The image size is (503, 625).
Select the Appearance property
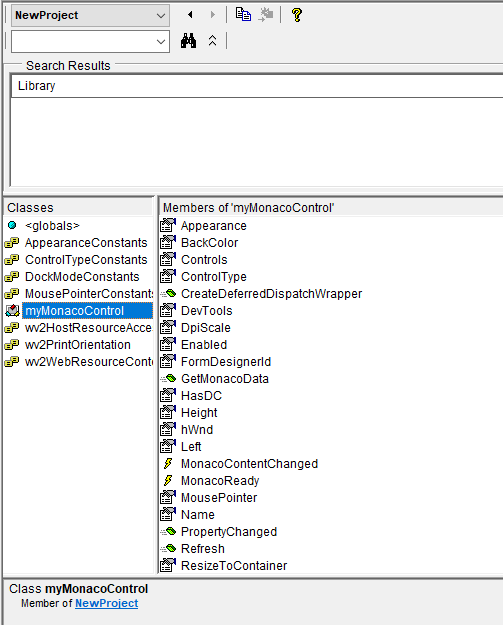tap(214, 226)
